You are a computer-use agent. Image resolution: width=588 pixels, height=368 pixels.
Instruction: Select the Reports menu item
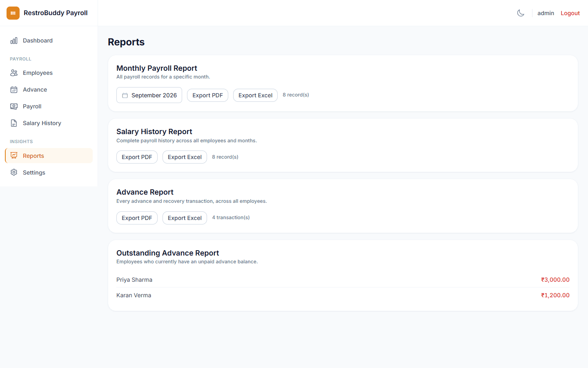49,156
